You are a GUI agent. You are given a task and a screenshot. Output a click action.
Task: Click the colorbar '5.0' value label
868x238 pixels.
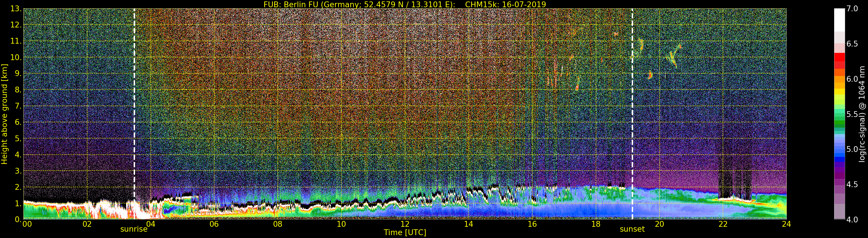tap(852, 149)
